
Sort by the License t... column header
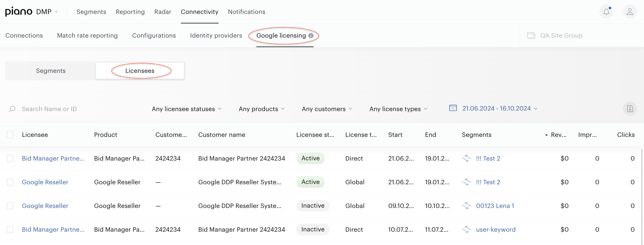361,135
